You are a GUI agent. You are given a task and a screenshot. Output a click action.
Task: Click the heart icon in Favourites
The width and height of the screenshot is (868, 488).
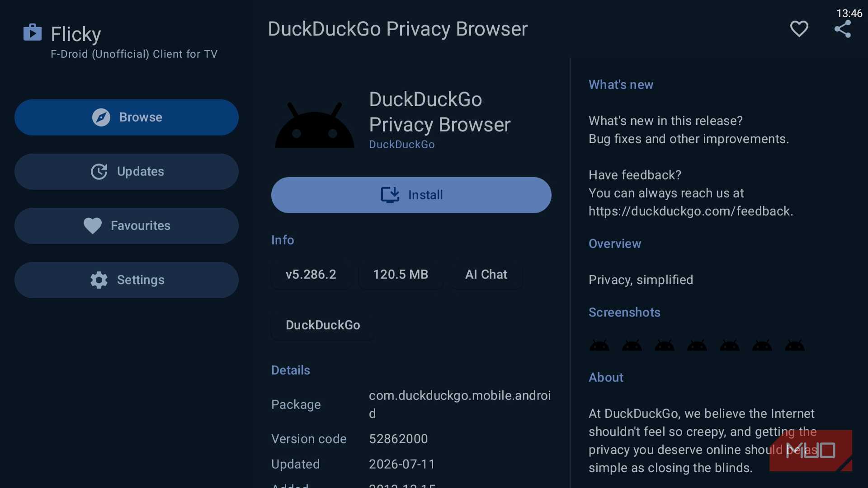click(93, 226)
